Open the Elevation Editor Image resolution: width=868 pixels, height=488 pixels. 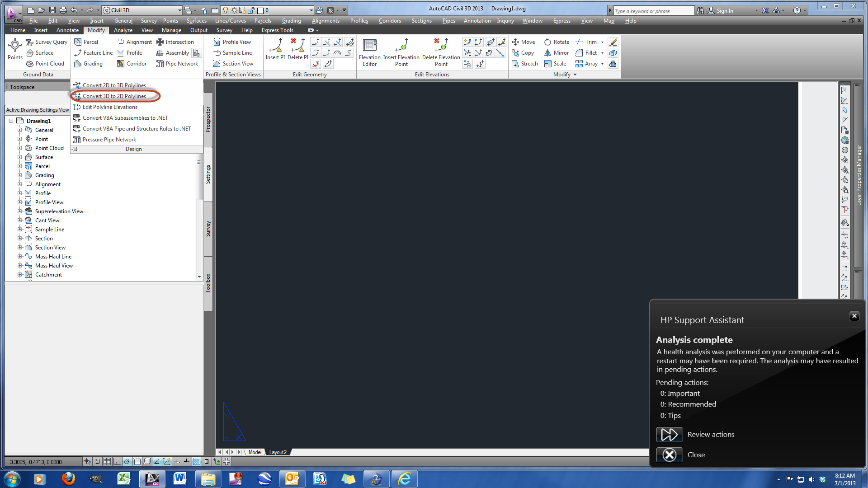pos(370,53)
